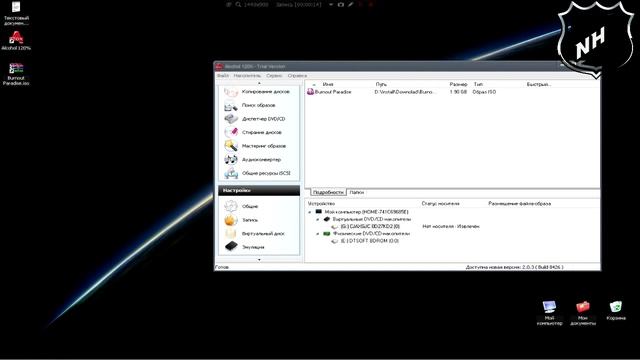Viewport: 640px width, 360px height.
Task: Select Burnout Paradise.iso desktop file
Action: tap(16, 74)
